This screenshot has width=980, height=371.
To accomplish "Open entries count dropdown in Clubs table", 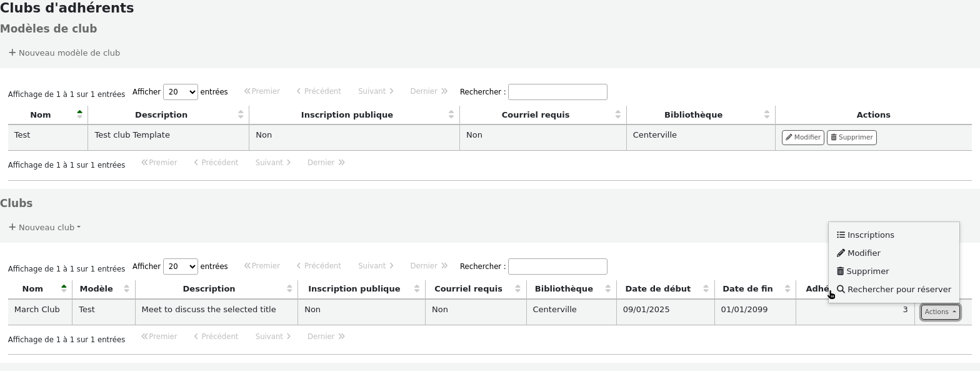I will 180,267.
